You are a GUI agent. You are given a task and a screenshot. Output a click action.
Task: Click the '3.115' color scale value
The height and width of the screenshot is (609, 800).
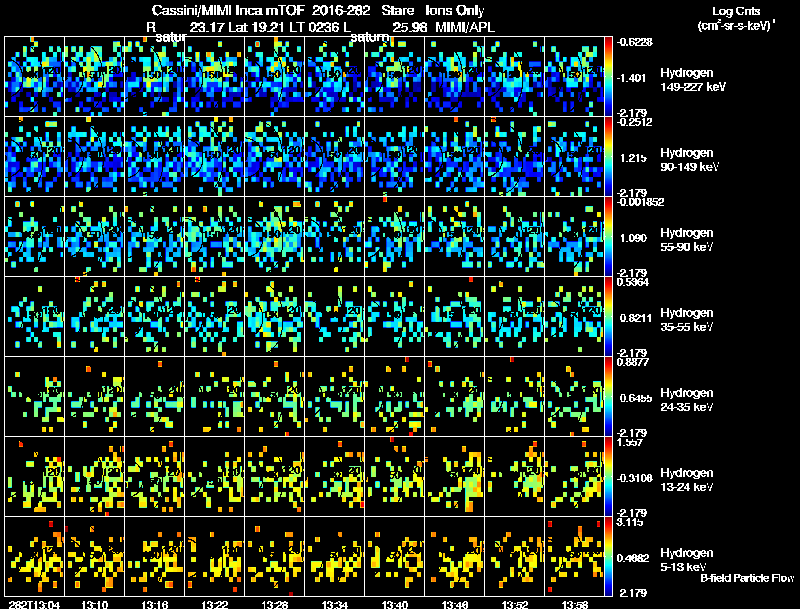631,522
